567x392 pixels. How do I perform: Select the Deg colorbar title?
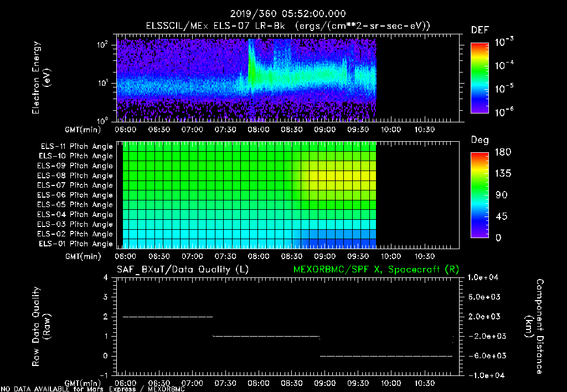click(480, 140)
